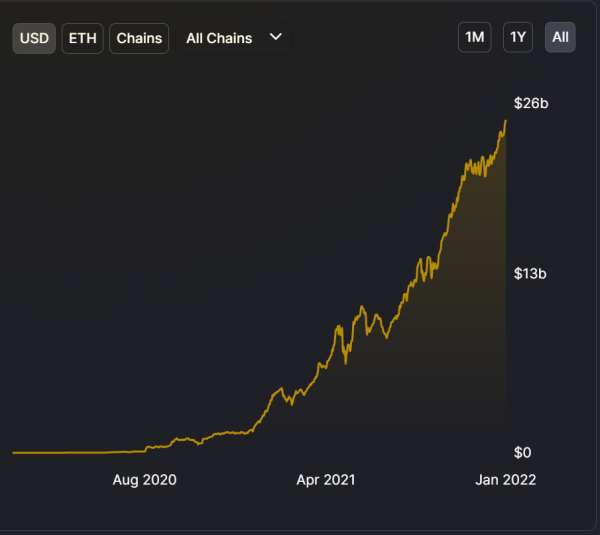Click the Aug 2020 x-axis label
The height and width of the screenshot is (535, 600).
tap(144, 480)
